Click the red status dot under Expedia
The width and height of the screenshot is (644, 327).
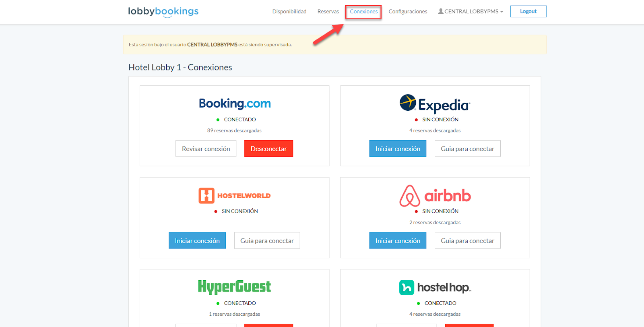tap(416, 120)
